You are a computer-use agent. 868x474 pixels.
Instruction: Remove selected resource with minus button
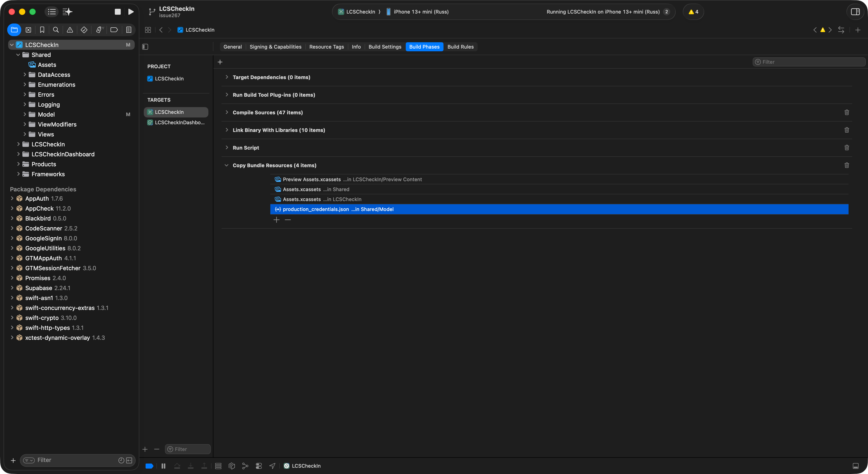click(288, 220)
